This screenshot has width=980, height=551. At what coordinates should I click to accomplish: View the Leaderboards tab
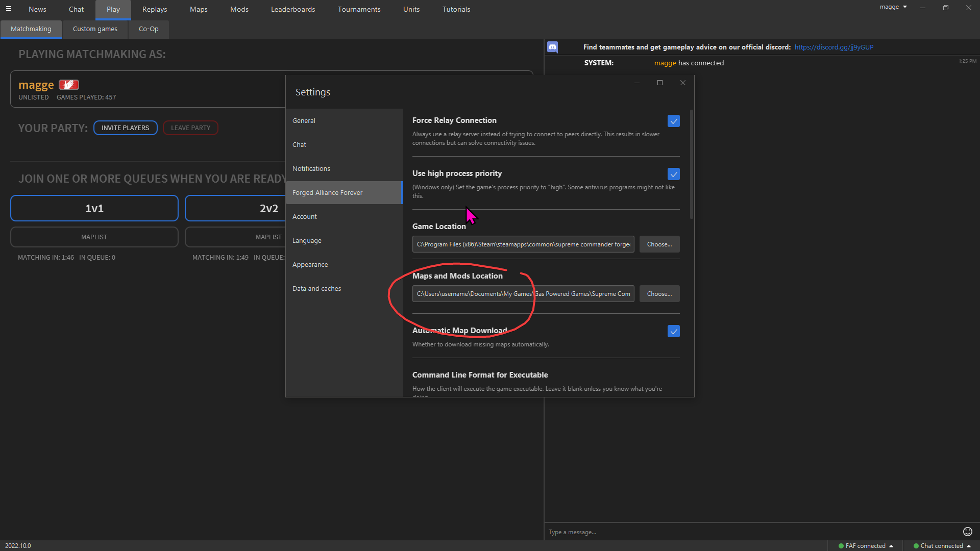(x=293, y=9)
